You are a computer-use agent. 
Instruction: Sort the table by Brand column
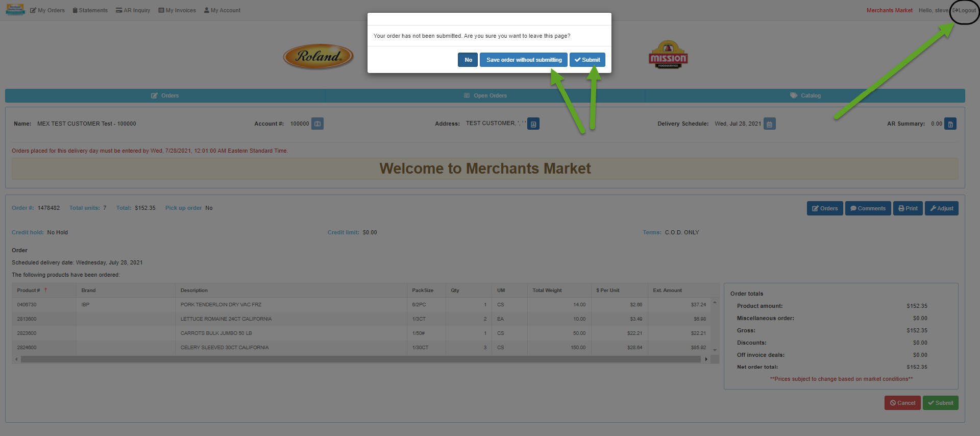pos(126,290)
